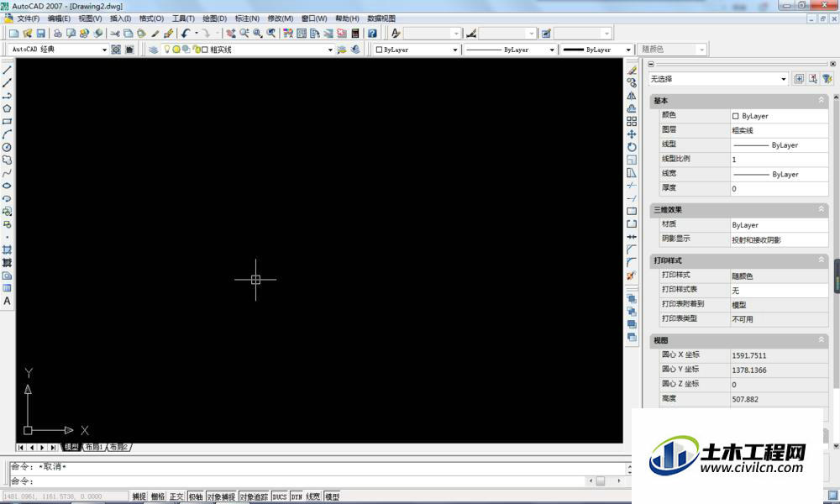The image size is (840, 504).
Task: Toggle DUCS in status bar
Action: coord(280,496)
